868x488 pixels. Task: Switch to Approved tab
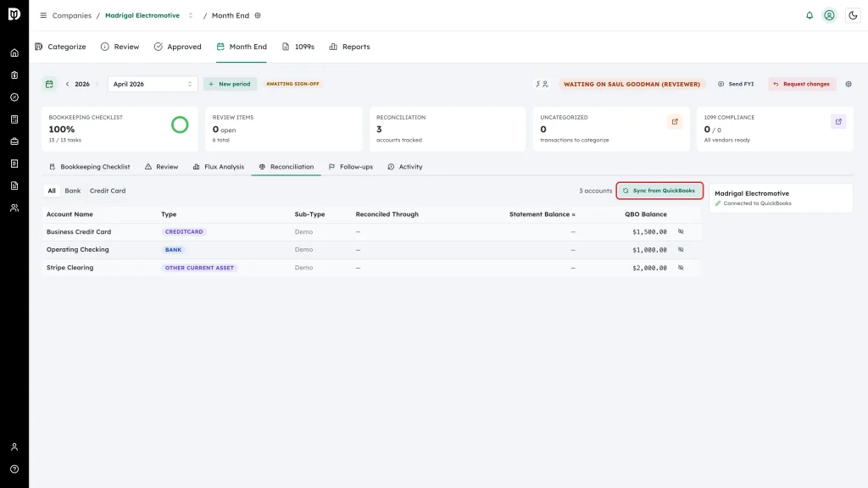tap(178, 47)
